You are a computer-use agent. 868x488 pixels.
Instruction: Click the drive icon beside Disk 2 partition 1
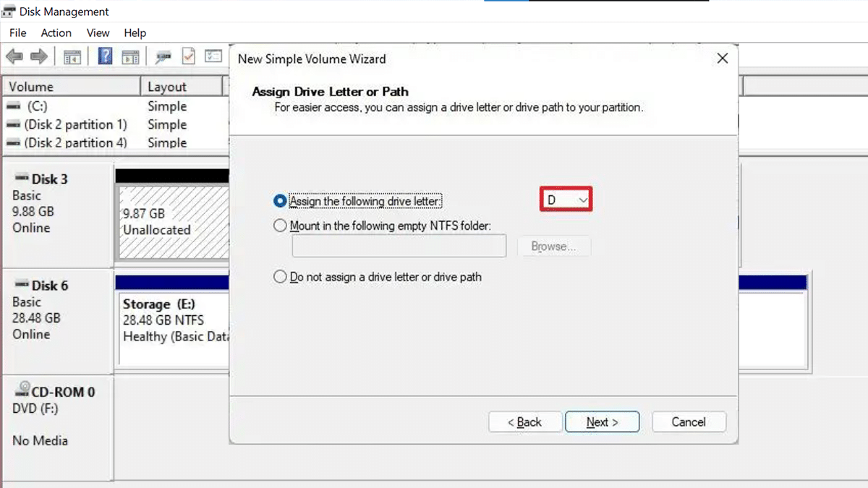[x=14, y=124]
